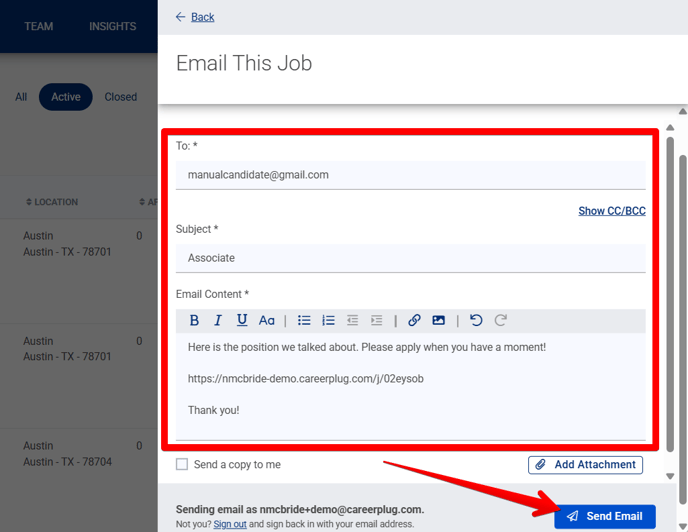Insert a hyperlink into email
The width and height of the screenshot is (688, 532).
click(414, 321)
